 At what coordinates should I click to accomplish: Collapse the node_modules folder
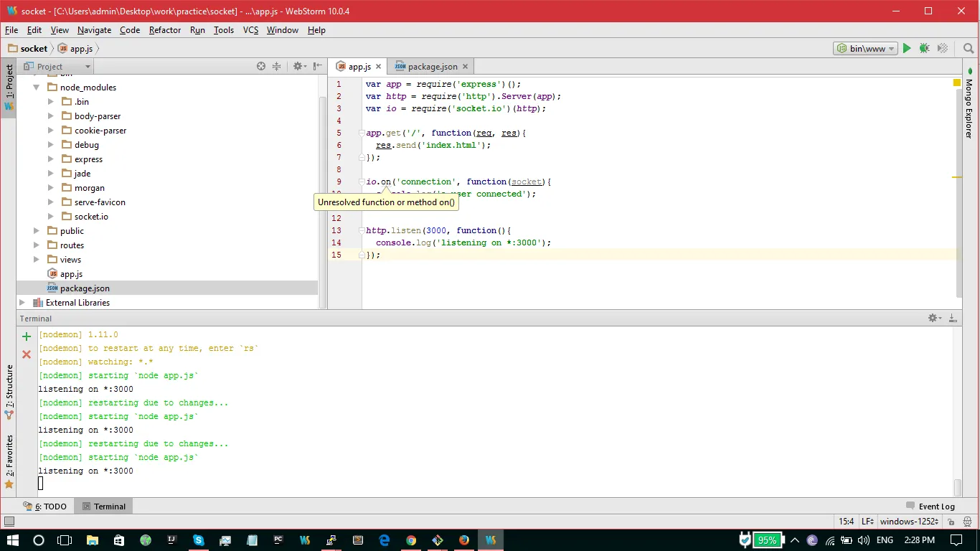coord(37,88)
